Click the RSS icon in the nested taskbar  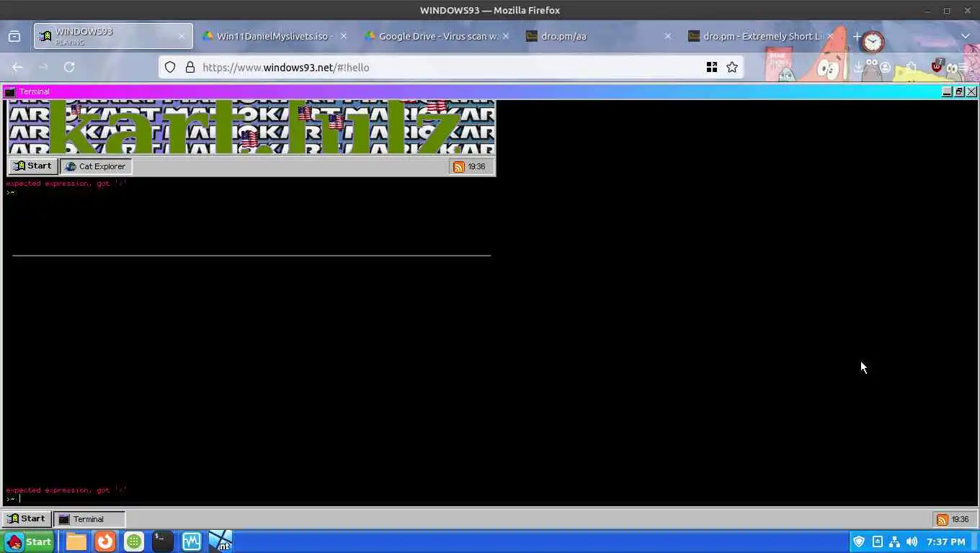[458, 166]
